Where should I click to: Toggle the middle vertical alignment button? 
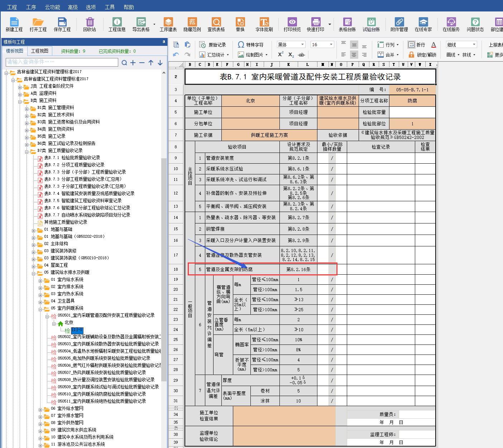pyautogui.click(x=354, y=45)
